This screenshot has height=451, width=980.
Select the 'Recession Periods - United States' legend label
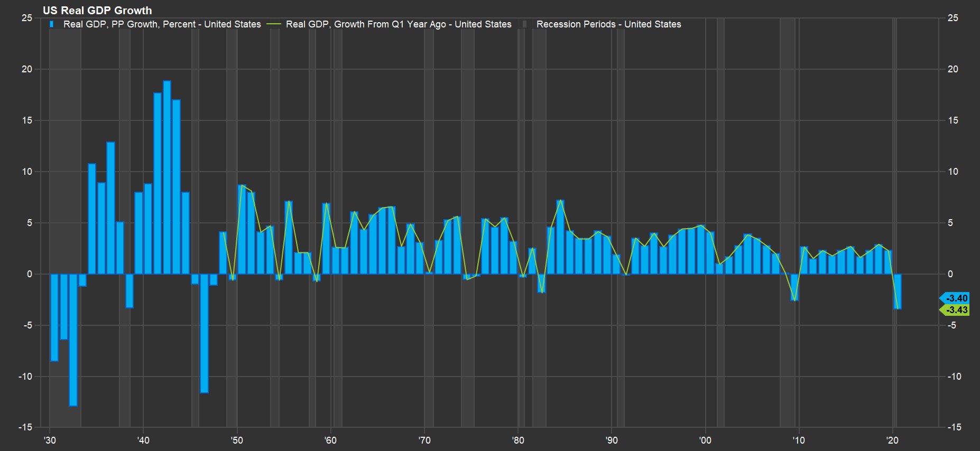608,24
